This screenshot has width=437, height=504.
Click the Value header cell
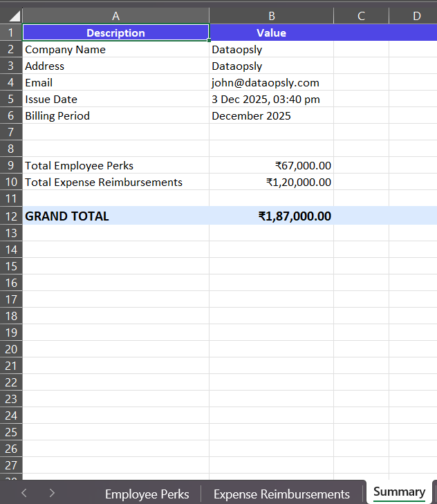pyautogui.click(x=271, y=32)
